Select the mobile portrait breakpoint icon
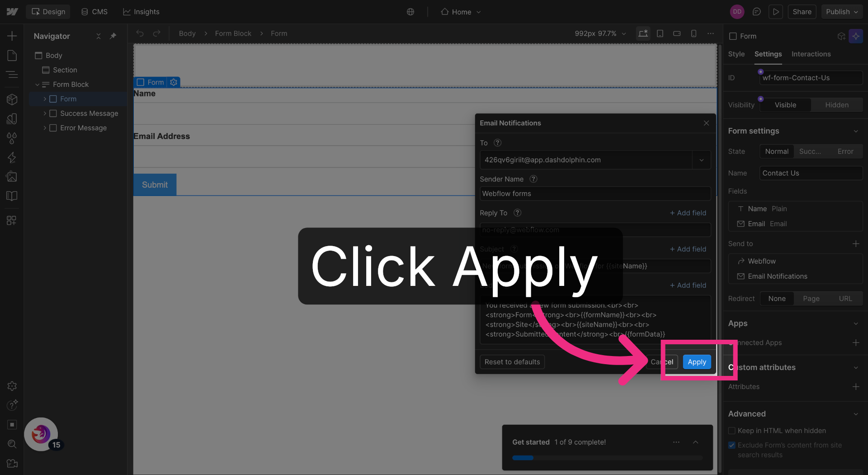Viewport: 868px width, 475px height. coord(693,33)
